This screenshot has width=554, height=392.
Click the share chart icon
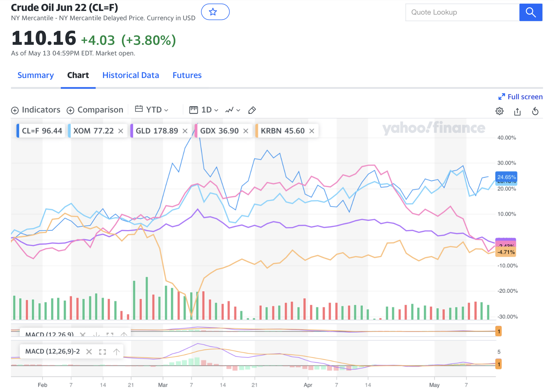517,112
